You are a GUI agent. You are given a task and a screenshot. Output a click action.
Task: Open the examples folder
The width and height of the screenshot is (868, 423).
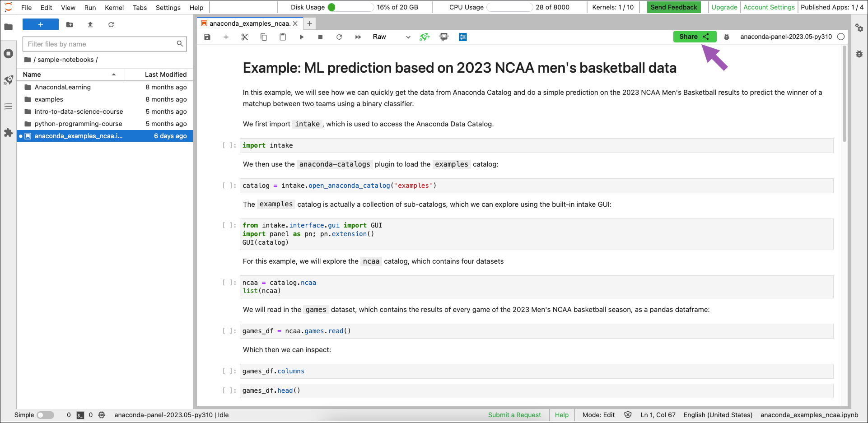point(105,99)
